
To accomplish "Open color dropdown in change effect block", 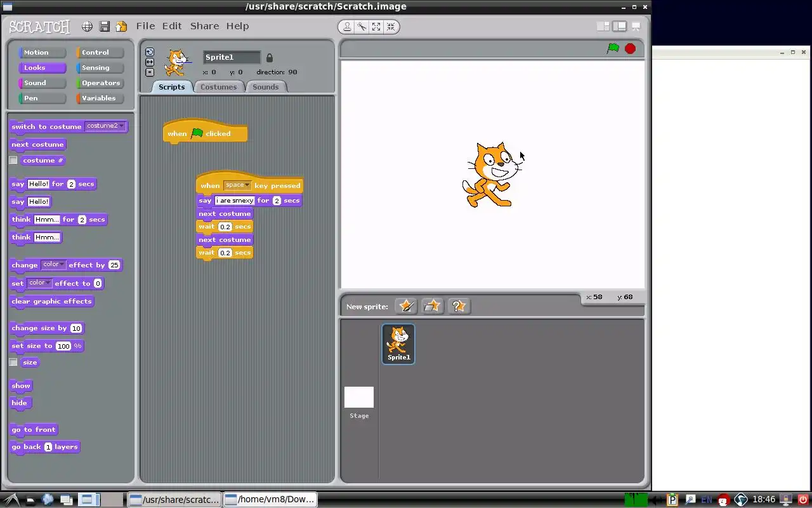I will 53,265.
